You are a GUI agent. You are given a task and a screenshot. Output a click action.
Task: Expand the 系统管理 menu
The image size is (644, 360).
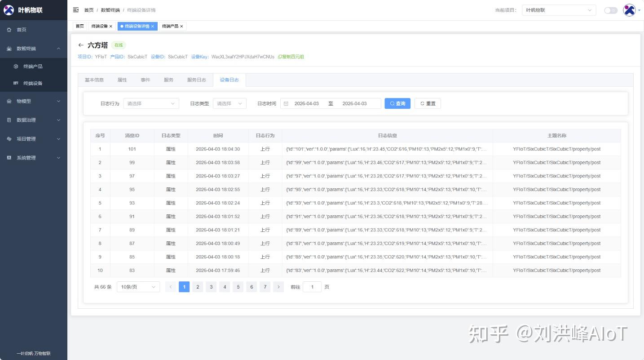click(x=34, y=158)
